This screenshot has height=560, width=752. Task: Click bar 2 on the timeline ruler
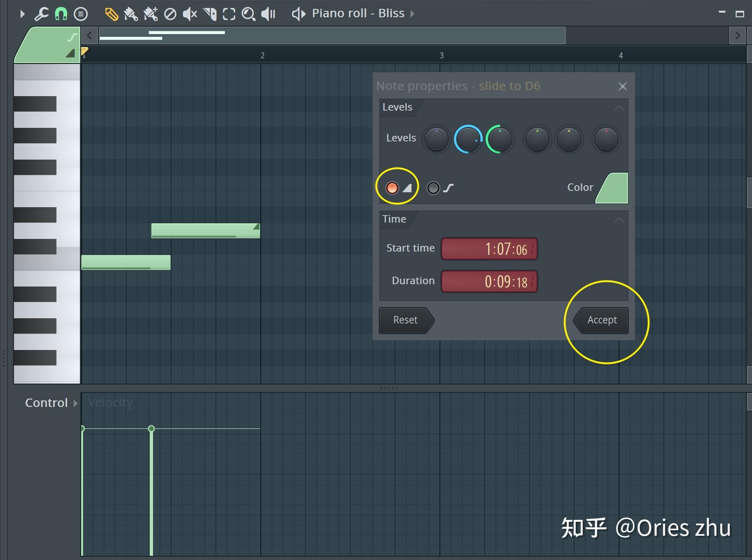point(262,56)
